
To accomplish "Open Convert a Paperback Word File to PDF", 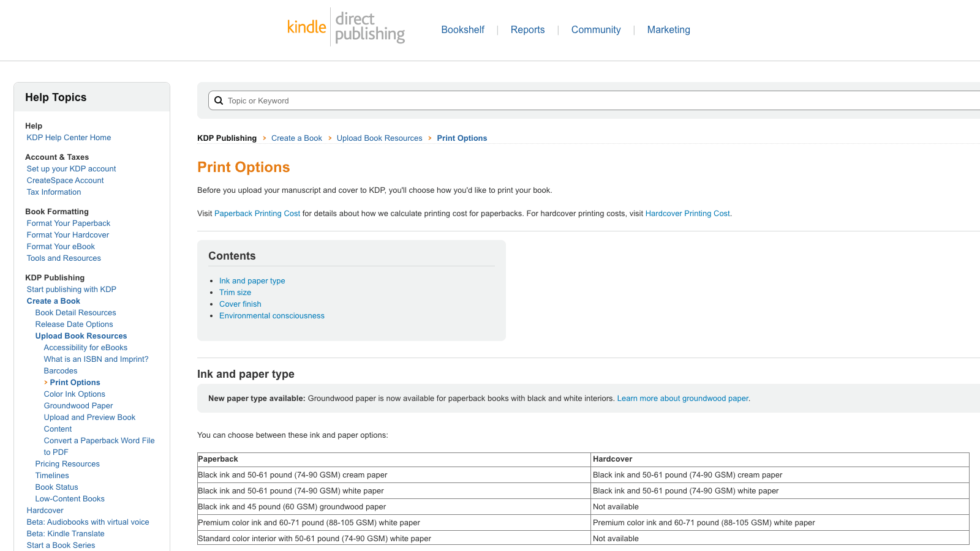I will click(x=99, y=446).
